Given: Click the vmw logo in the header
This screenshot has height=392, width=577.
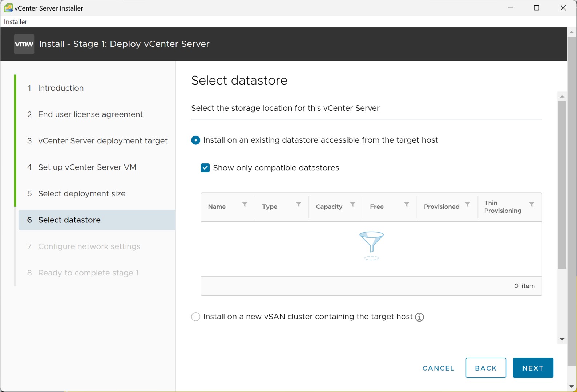Looking at the screenshot, I should (24, 44).
